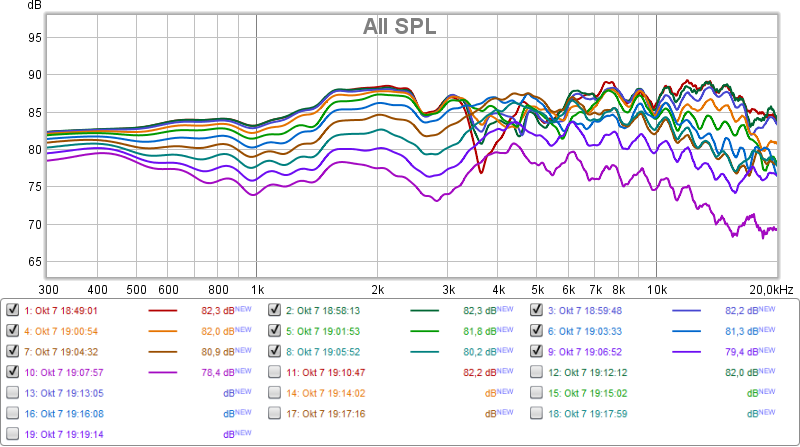Enable checkbox for measurement 11 Okt 7 19:10:47

275,372
